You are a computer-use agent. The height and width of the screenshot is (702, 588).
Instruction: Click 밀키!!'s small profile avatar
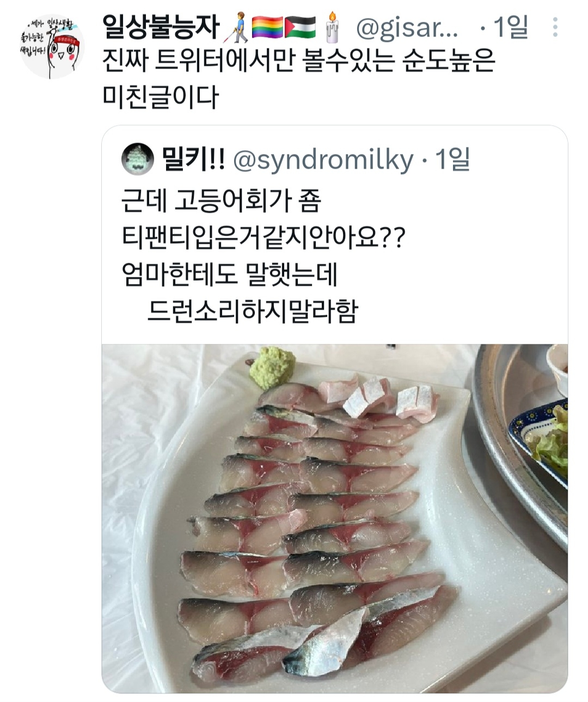pyautogui.click(x=138, y=159)
